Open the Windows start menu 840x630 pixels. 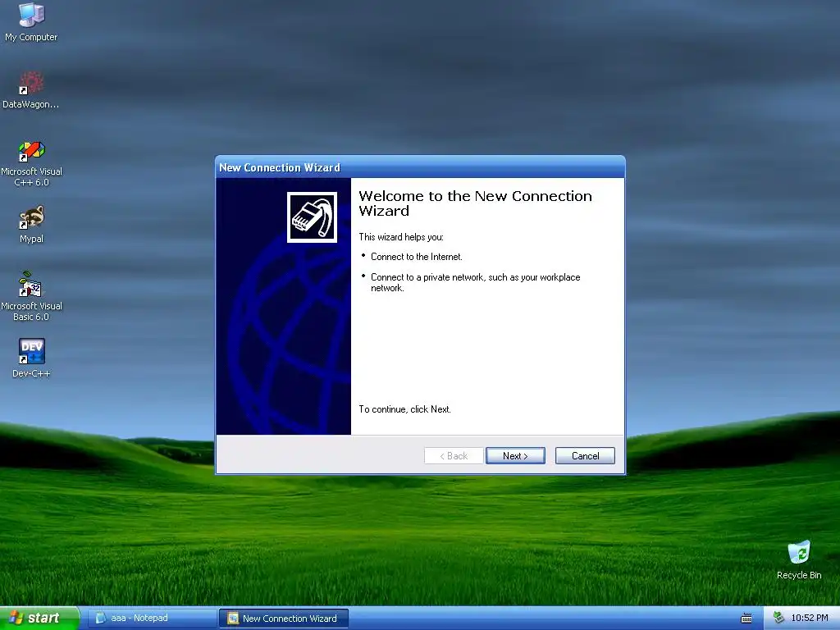[39, 619]
